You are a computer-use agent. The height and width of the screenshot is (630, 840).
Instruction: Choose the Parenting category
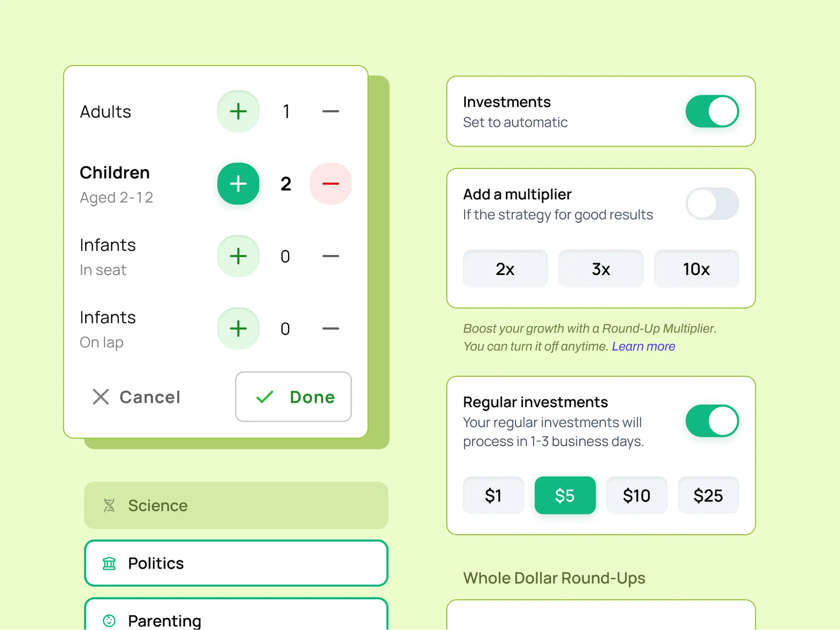pyautogui.click(x=236, y=617)
